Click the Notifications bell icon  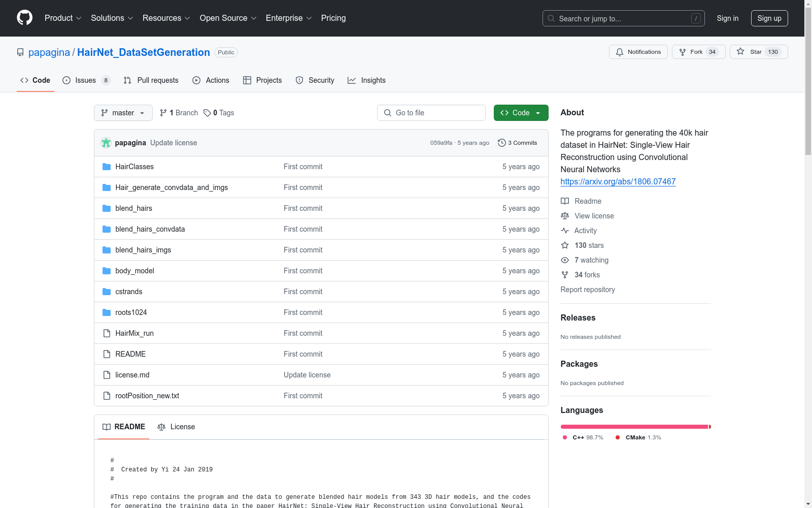coord(620,52)
